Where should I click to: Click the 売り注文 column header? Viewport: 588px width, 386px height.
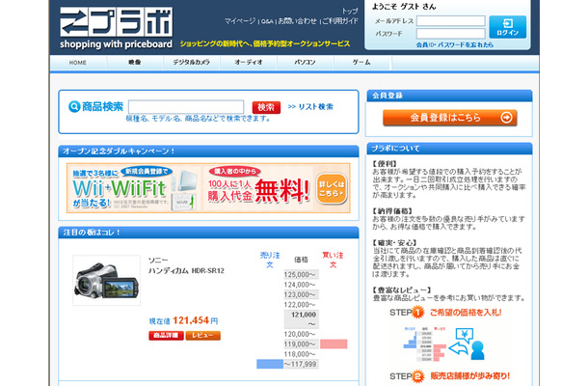(270, 260)
